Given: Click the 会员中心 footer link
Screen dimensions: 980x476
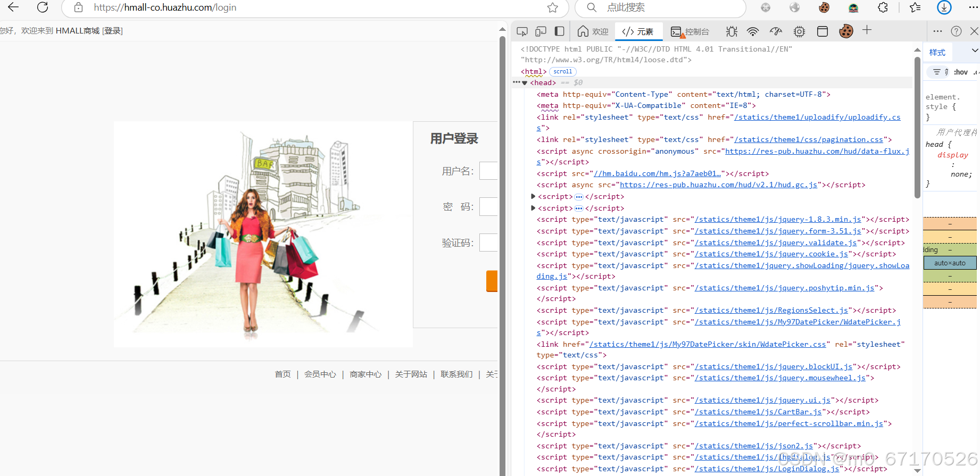Looking at the screenshot, I should (x=320, y=374).
